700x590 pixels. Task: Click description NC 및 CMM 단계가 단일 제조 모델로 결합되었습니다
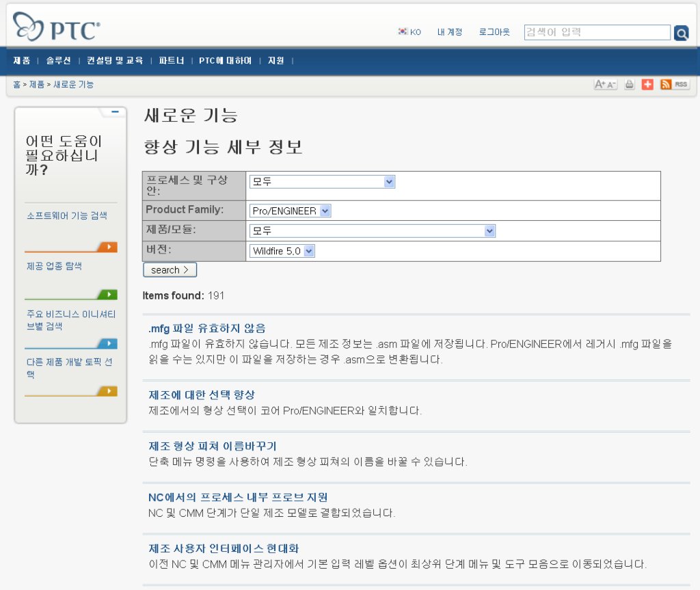(272, 513)
